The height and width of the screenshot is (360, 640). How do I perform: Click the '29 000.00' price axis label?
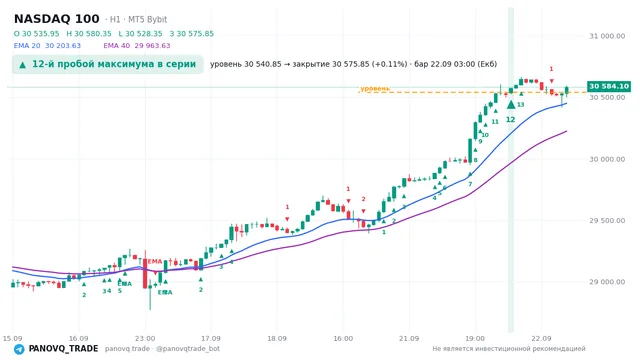[607, 282]
